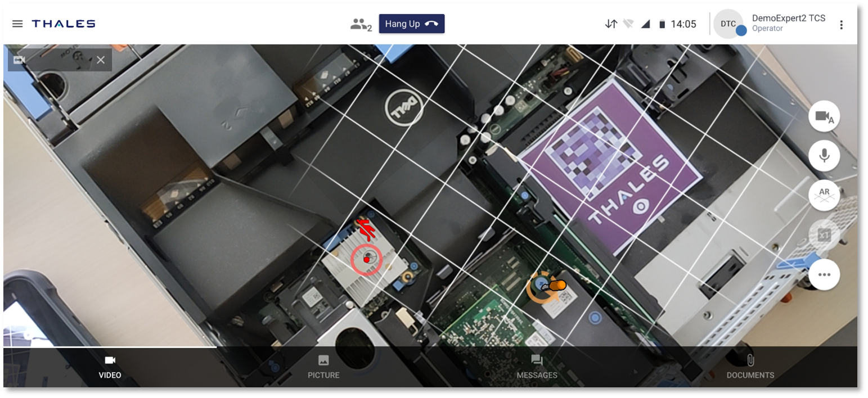This screenshot has height=398, width=868.
Task: Toggle the AR annotation mode button
Action: point(824,195)
